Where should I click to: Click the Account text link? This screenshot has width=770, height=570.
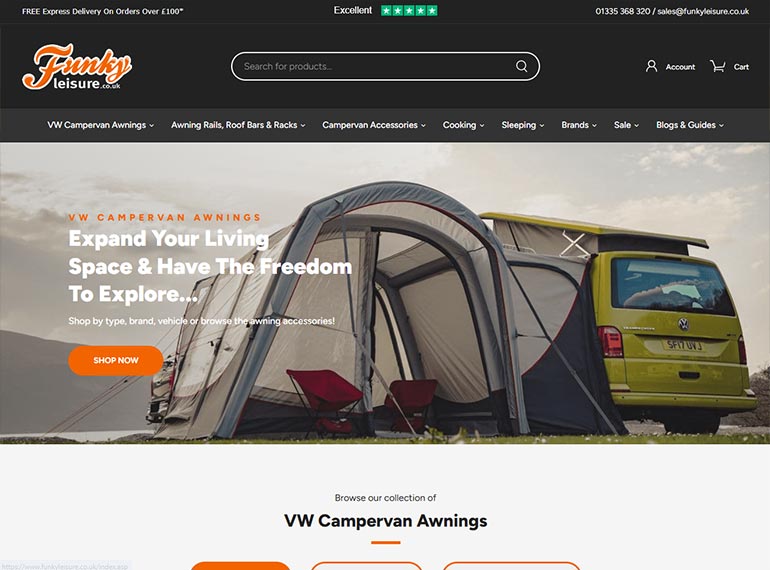point(680,67)
